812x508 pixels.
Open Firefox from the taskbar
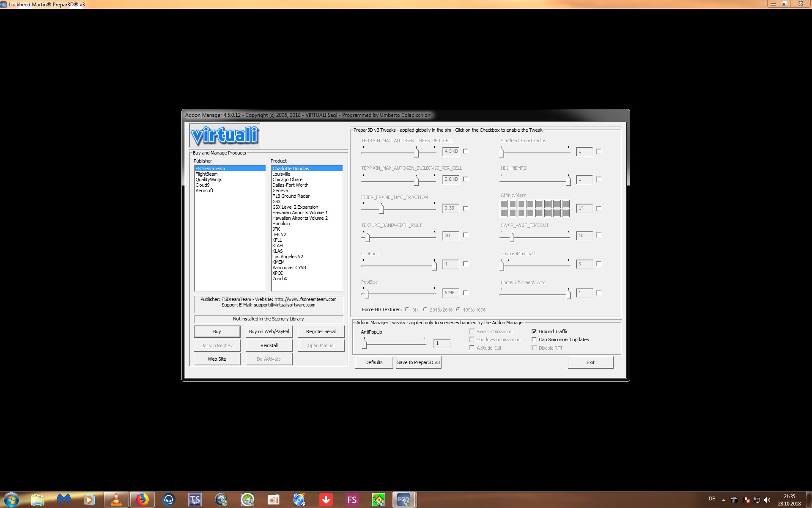pos(142,500)
